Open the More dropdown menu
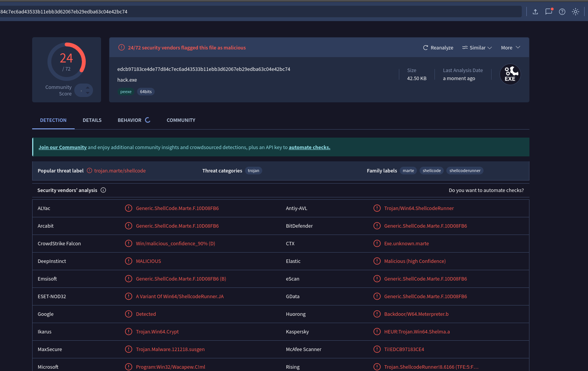The image size is (588, 371). point(511,48)
